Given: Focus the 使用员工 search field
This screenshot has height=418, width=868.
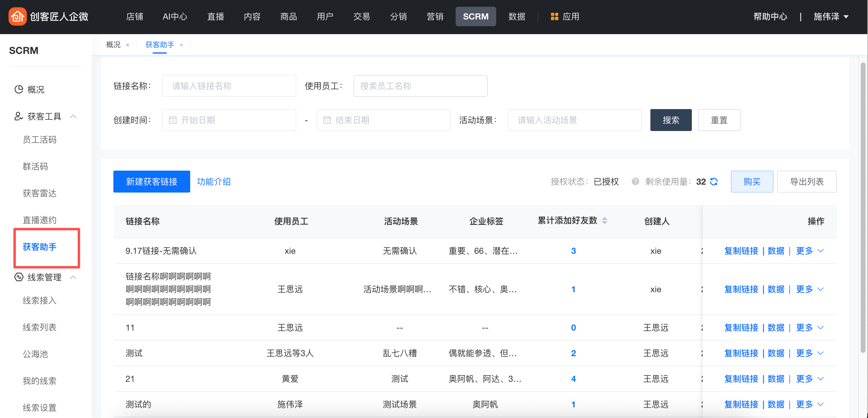Looking at the screenshot, I should (x=420, y=86).
